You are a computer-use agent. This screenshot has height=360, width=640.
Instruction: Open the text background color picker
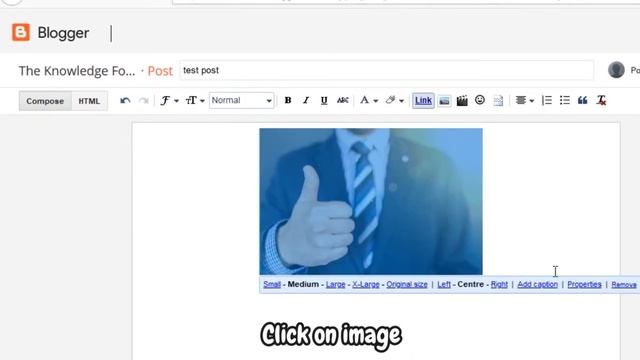(394, 100)
